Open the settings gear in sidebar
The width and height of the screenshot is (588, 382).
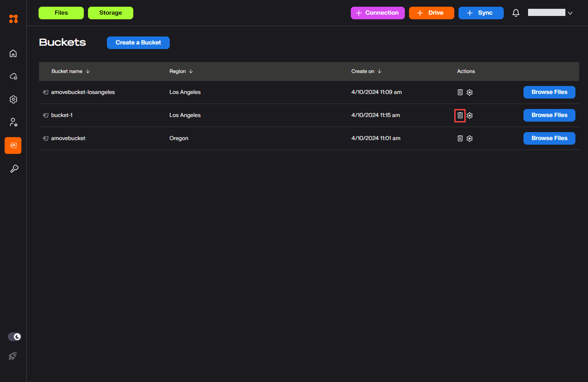click(x=13, y=99)
